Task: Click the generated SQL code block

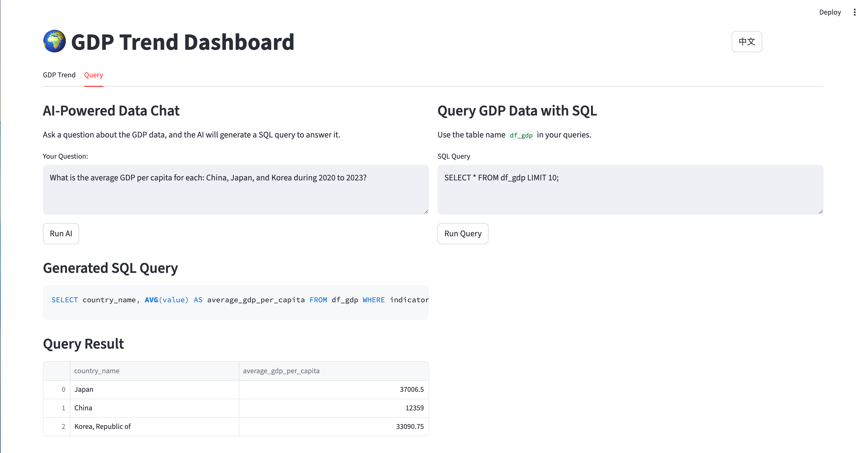Action: 235,302
